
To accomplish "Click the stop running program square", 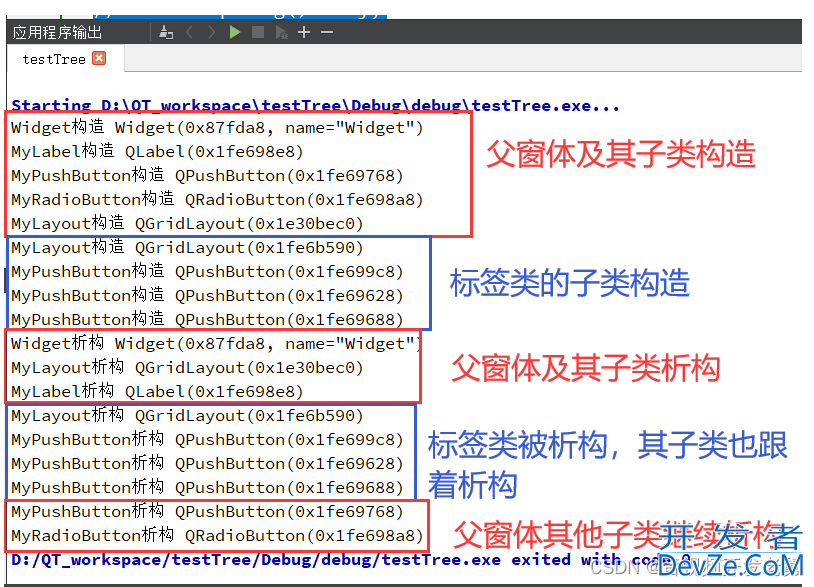I will coord(257,33).
